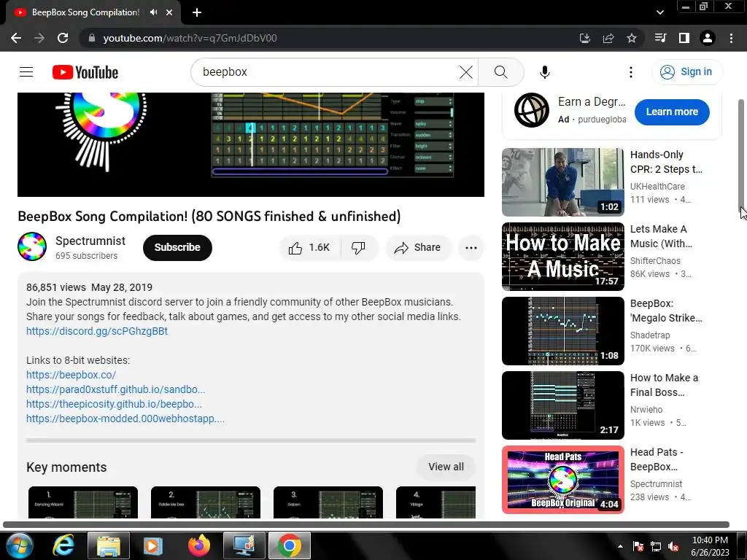Launch Firefox from taskbar
The height and width of the screenshot is (560, 747).
point(198,545)
